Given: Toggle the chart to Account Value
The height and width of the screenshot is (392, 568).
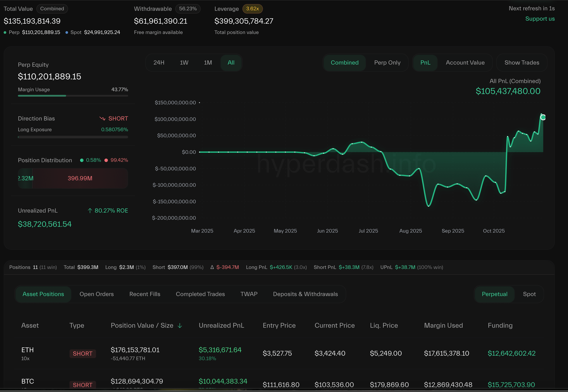Looking at the screenshot, I should click(x=465, y=63).
